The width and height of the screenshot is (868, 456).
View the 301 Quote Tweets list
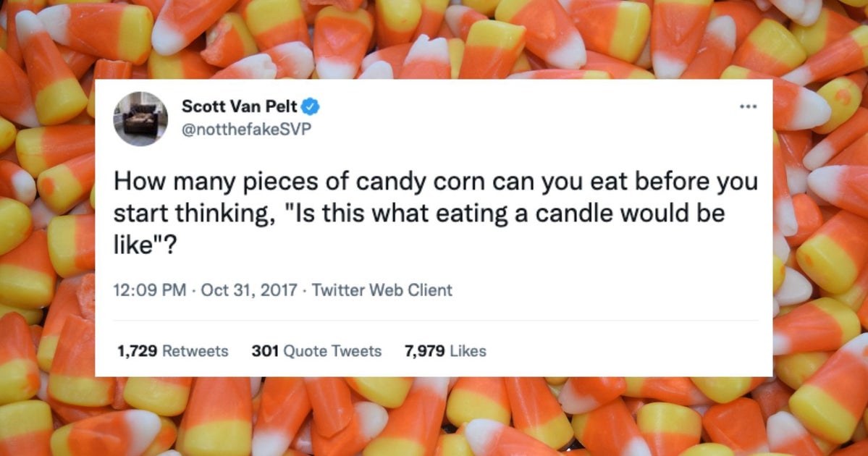point(316,351)
